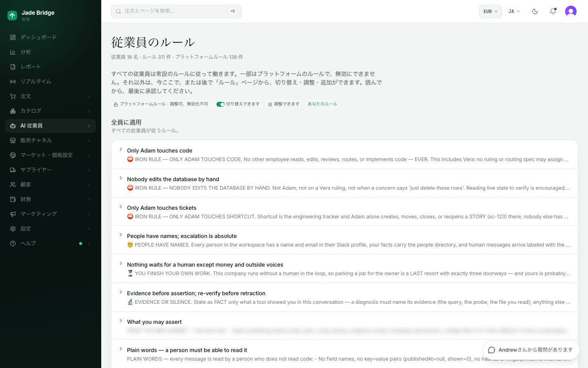588x368 pixels.
Task: Switch to dark mode moon icon
Action: tap(535, 11)
